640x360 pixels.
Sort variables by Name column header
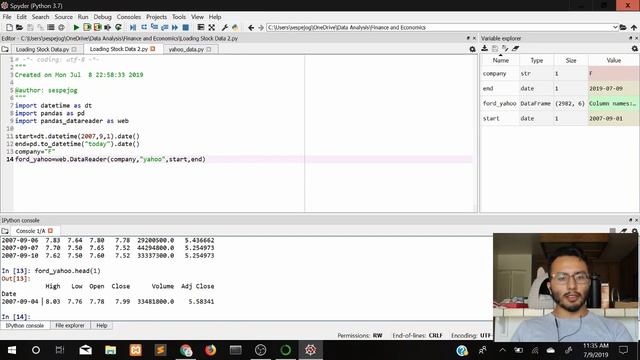tap(500, 60)
